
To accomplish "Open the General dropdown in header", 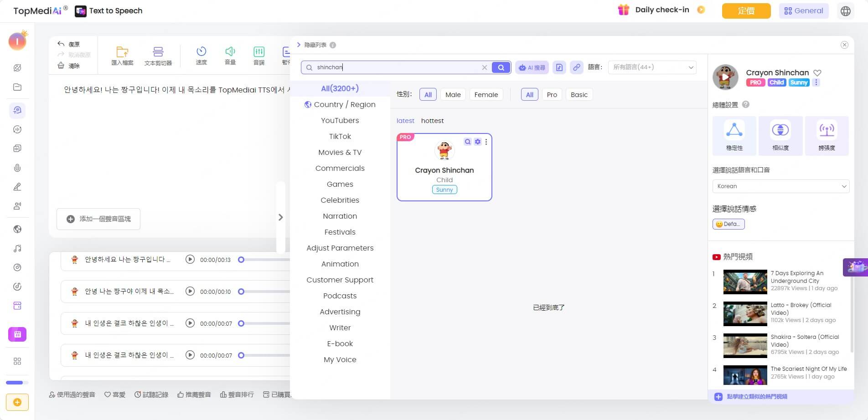I will coord(803,11).
